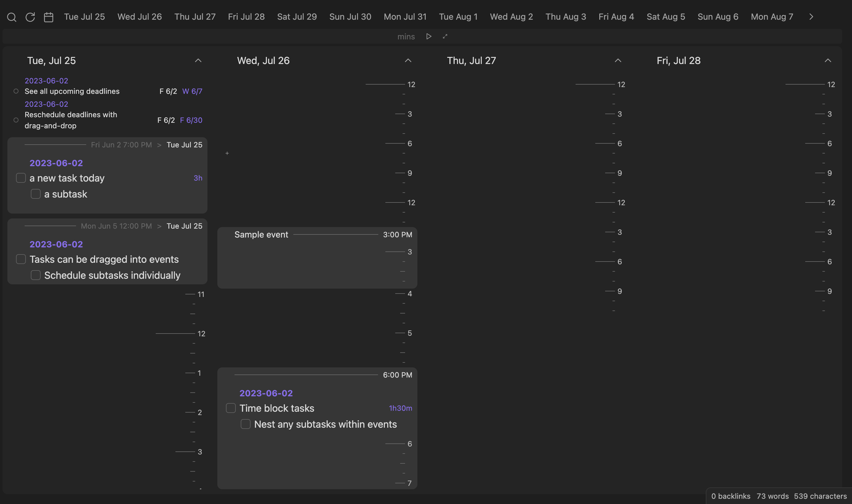The height and width of the screenshot is (504, 852).
Task: Open the calendar date picker icon
Action: pyautogui.click(x=49, y=17)
